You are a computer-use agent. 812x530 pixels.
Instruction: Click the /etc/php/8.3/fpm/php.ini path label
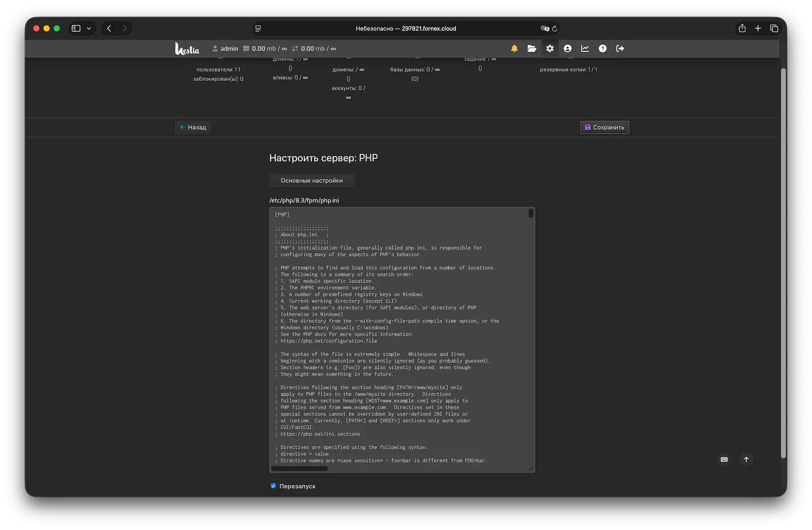pyautogui.click(x=304, y=200)
